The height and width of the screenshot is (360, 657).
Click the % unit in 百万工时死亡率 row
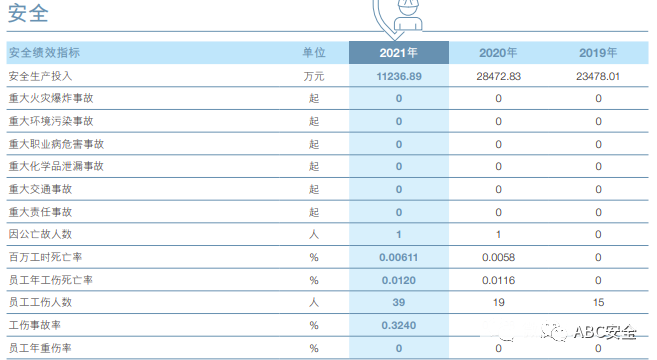pos(314,257)
